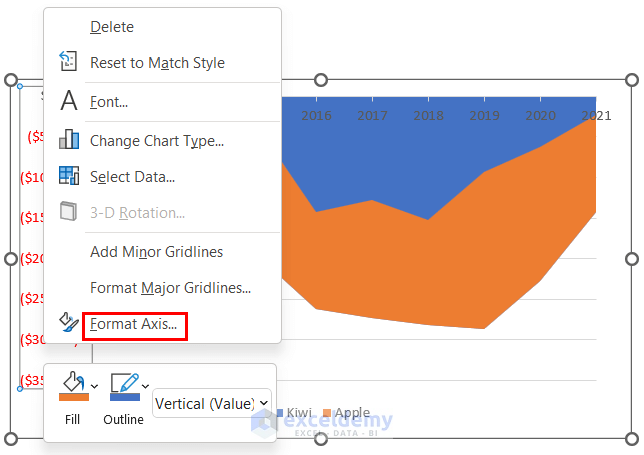Click the Change Chart Type bar icon
This screenshot has height=455, width=644.
tap(69, 140)
